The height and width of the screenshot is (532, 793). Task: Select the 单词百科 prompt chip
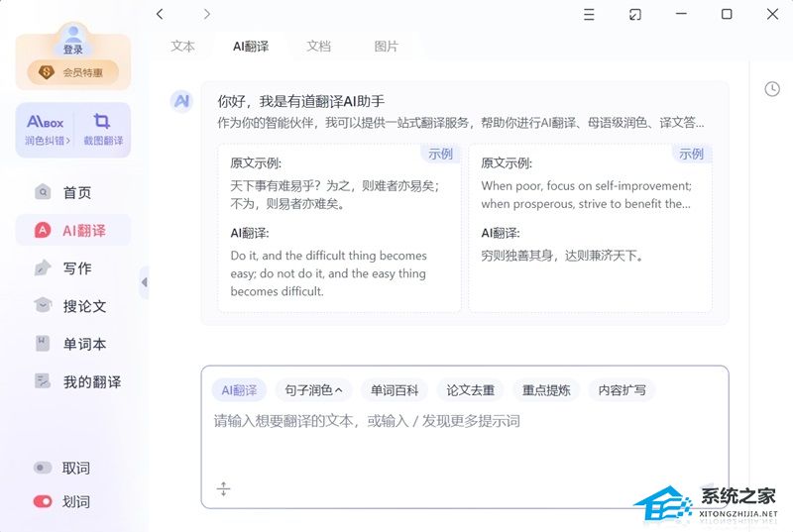(395, 390)
